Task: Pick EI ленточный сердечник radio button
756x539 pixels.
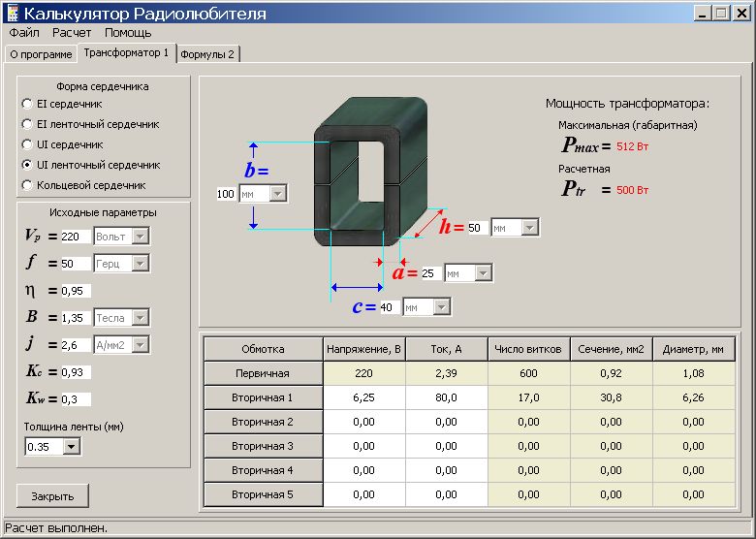Action: pyautogui.click(x=27, y=124)
